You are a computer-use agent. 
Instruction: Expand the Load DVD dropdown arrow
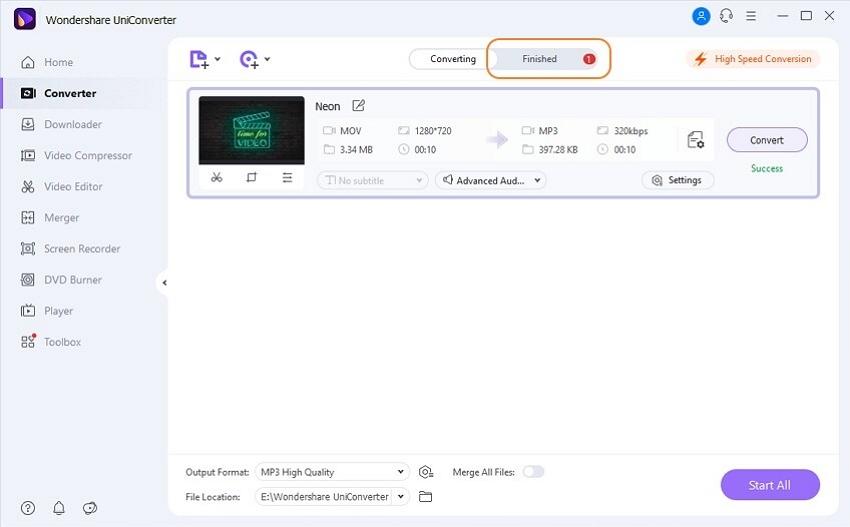coord(267,59)
